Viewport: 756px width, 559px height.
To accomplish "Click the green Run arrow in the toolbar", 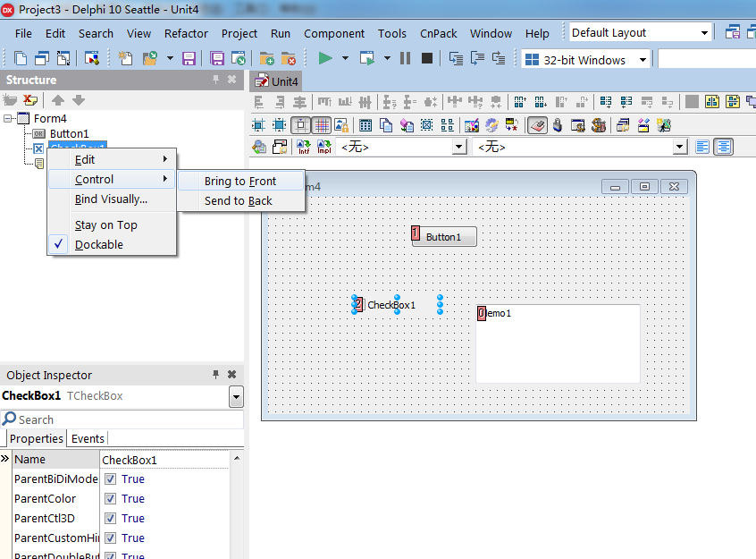I will (x=325, y=58).
